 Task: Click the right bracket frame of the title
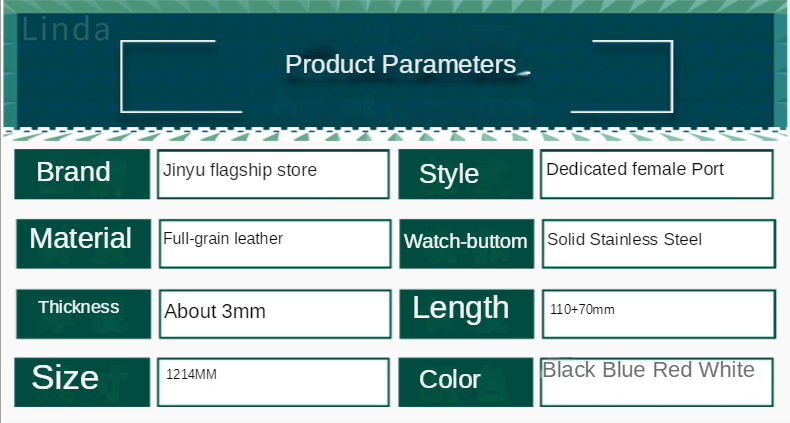tap(671, 76)
